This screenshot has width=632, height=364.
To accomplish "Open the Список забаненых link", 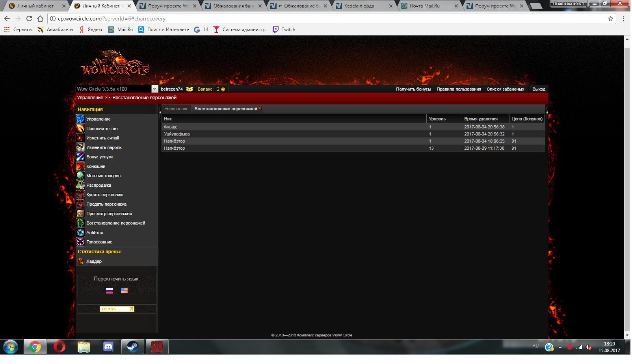I will point(506,89).
